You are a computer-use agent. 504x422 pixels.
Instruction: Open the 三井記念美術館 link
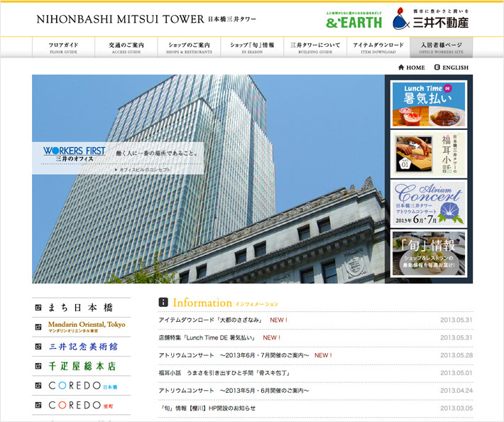[81, 347]
